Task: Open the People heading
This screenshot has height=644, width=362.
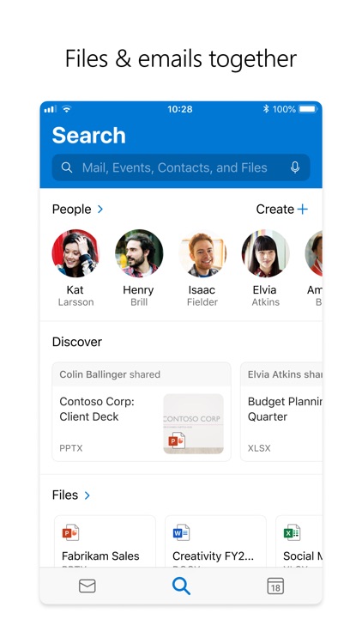Action: click(x=71, y=209)
